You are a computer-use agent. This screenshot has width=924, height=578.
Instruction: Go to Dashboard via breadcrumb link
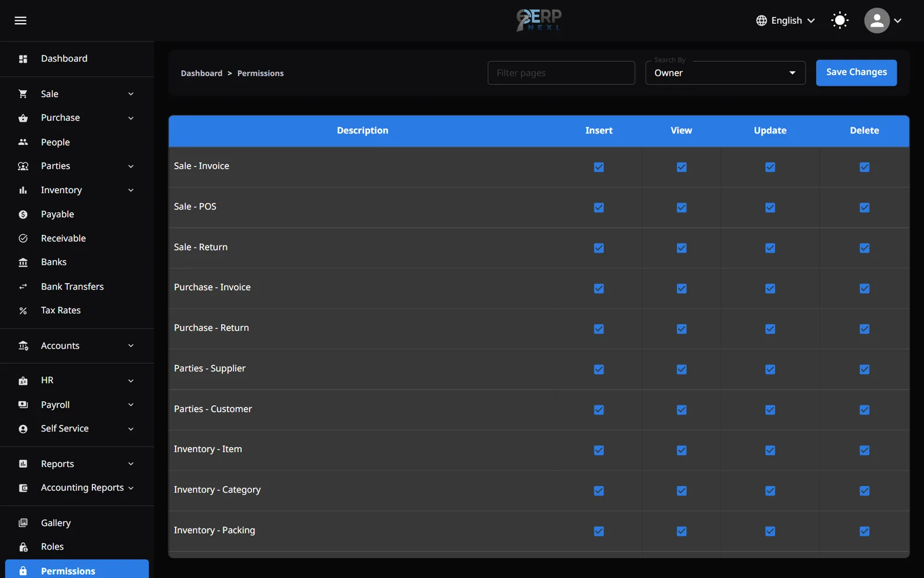click(x=202, y=73)
